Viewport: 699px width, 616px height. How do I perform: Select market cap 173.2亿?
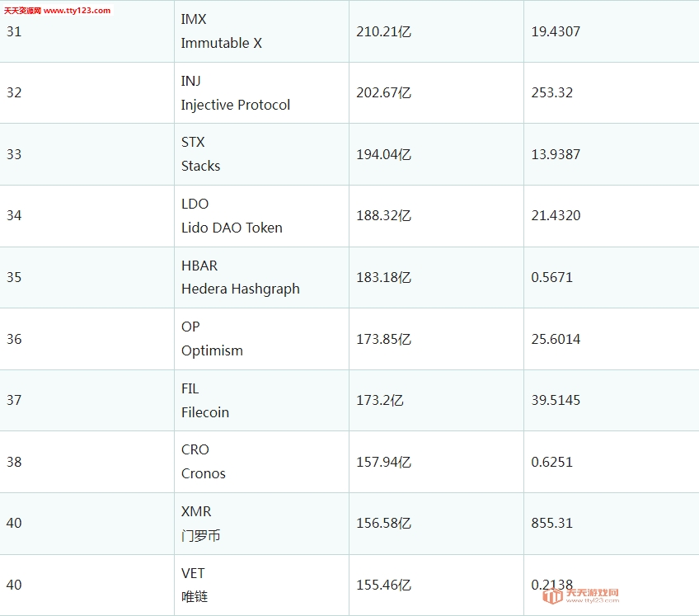click(x=380, y=400)
